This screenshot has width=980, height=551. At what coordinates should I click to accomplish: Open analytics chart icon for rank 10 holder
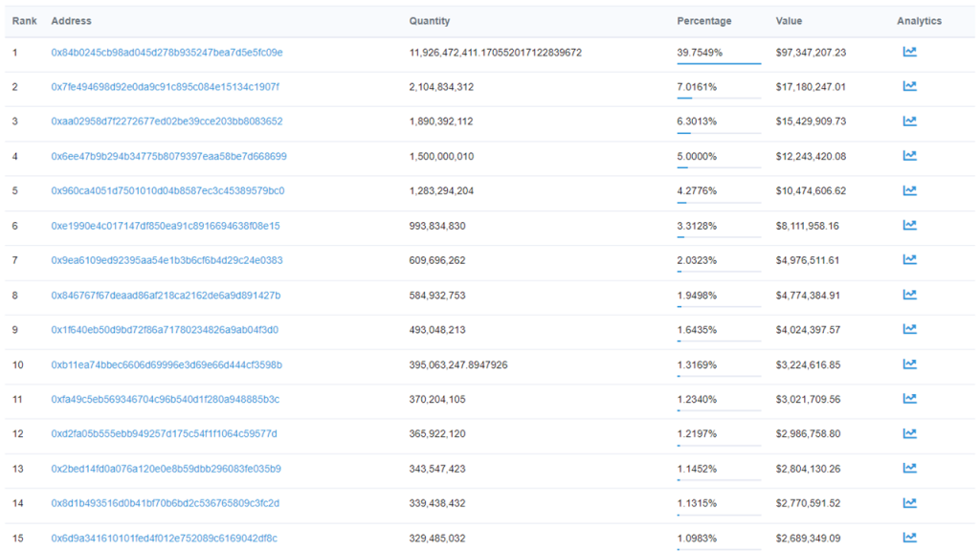[909, 364]
